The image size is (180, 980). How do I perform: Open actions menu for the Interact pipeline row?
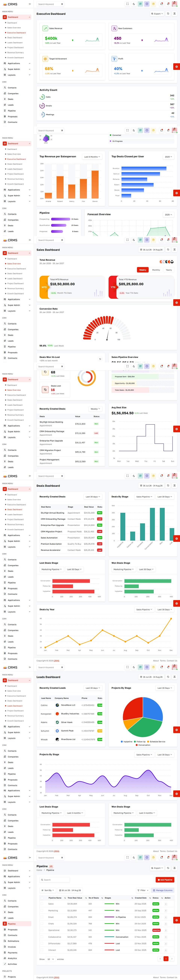click(x=166, y=950)
